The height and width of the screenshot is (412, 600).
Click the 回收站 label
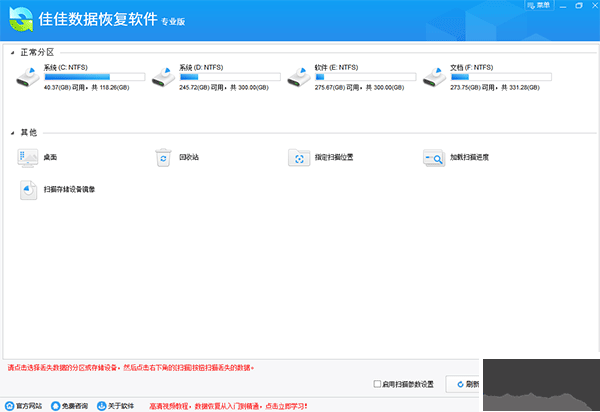coord(189,157)
